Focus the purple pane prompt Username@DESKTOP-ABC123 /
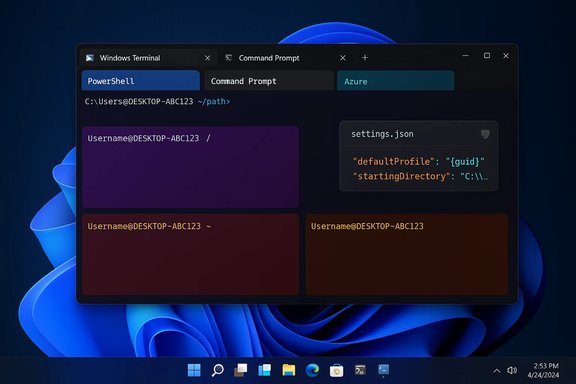Viewport: 576px width, 384px height. pyautogui.click(x=149, y=138)
